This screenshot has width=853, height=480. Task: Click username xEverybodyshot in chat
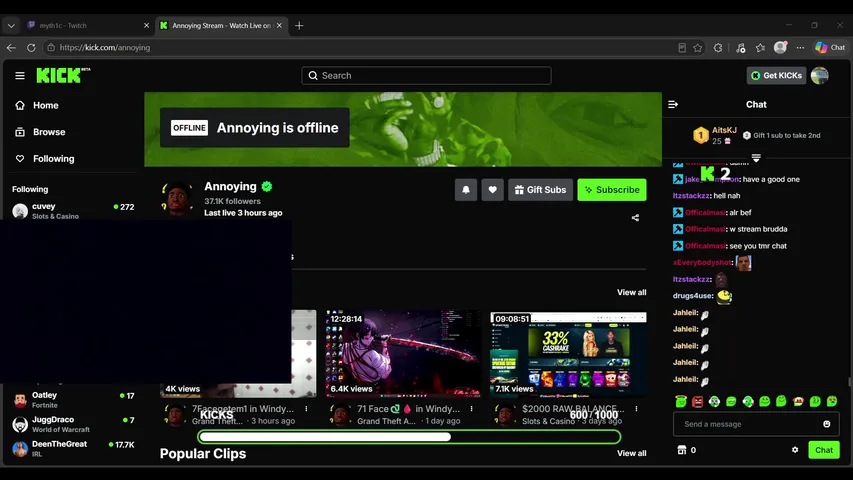pyautogui.click(x=702, y=262)
